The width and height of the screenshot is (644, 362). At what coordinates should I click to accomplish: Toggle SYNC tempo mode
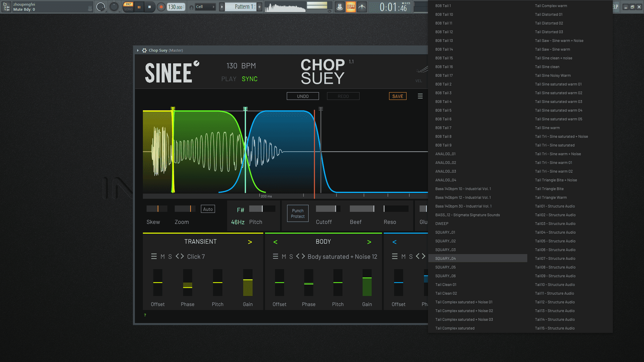pos(250,79)
